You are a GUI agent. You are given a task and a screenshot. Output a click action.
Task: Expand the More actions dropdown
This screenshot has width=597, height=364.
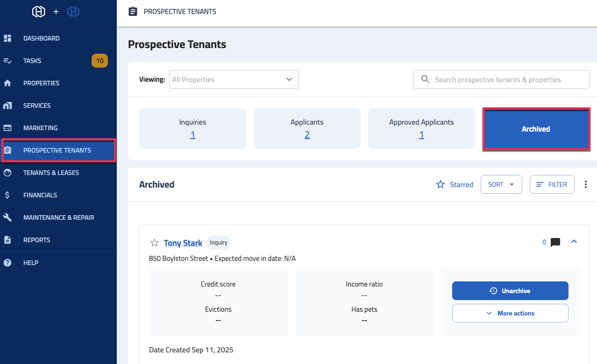[x=510, y=313]
